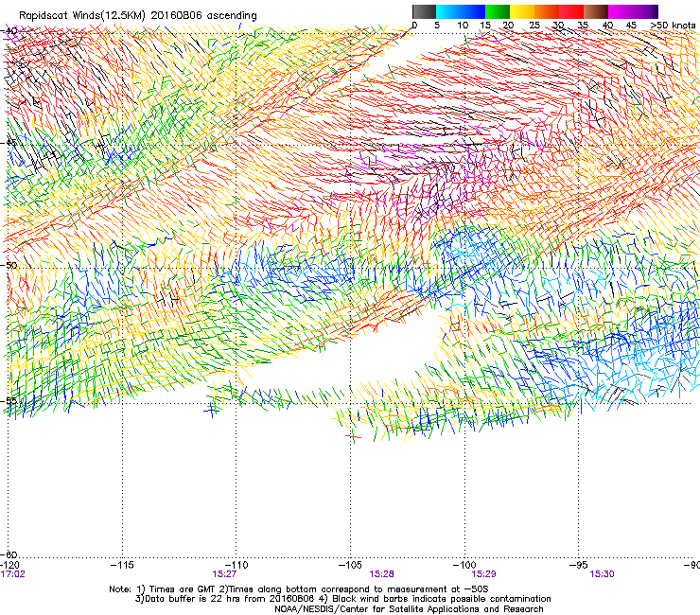Click the 15:29 pass time label

(x=484, y=574)
